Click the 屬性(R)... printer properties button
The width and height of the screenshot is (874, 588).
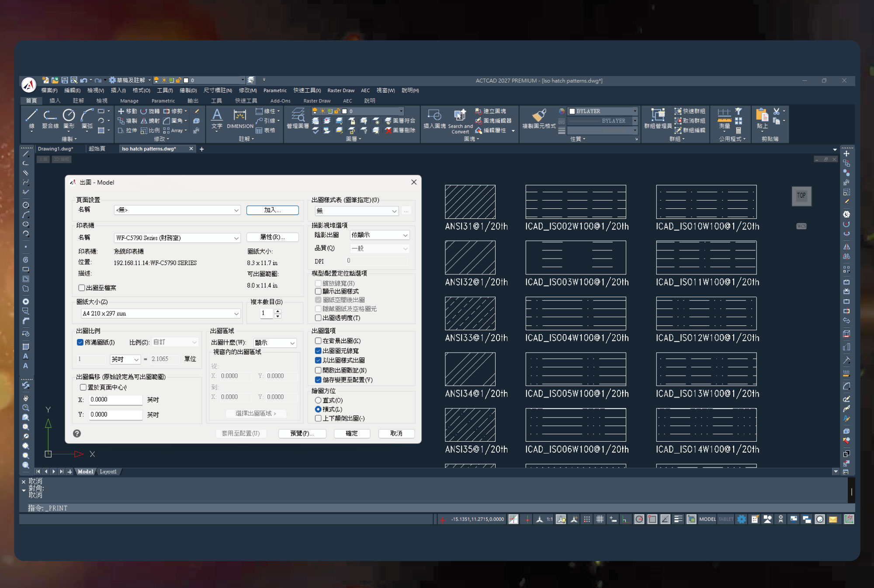[273, 237]
